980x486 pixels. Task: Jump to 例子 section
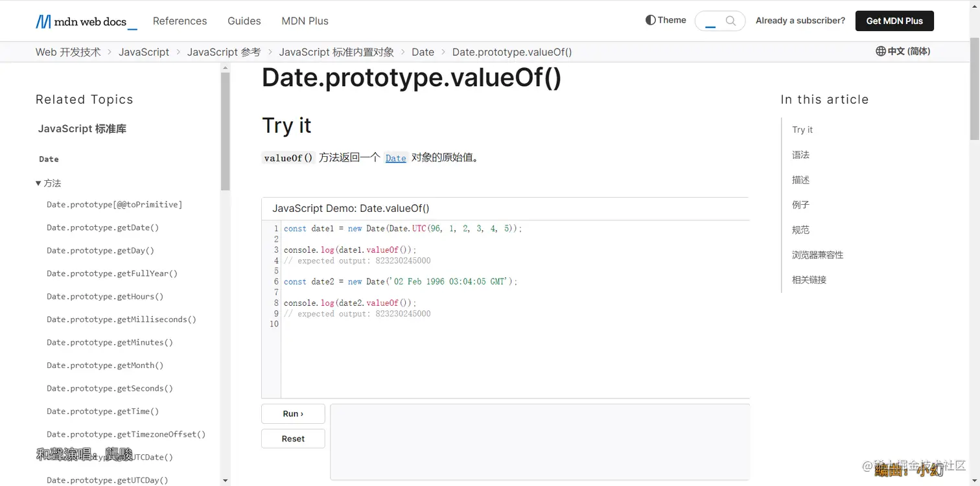point(800,205)
